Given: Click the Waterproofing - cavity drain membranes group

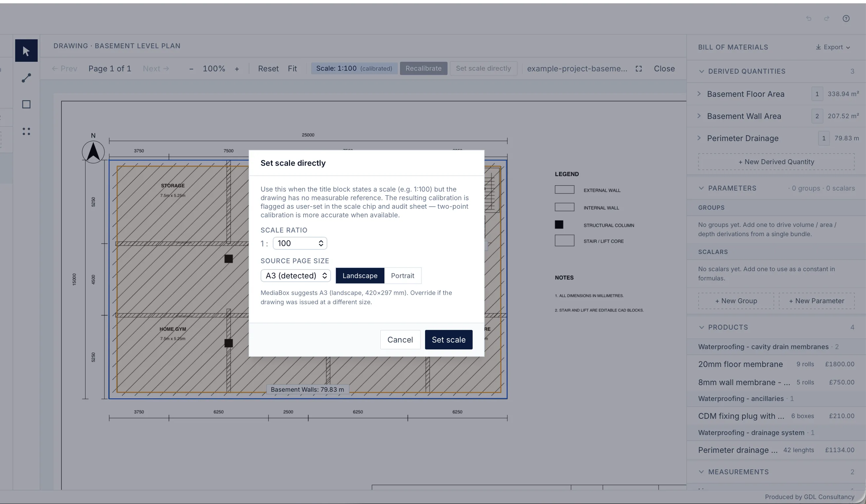Looking at the screenshot, I should [776, 347].
